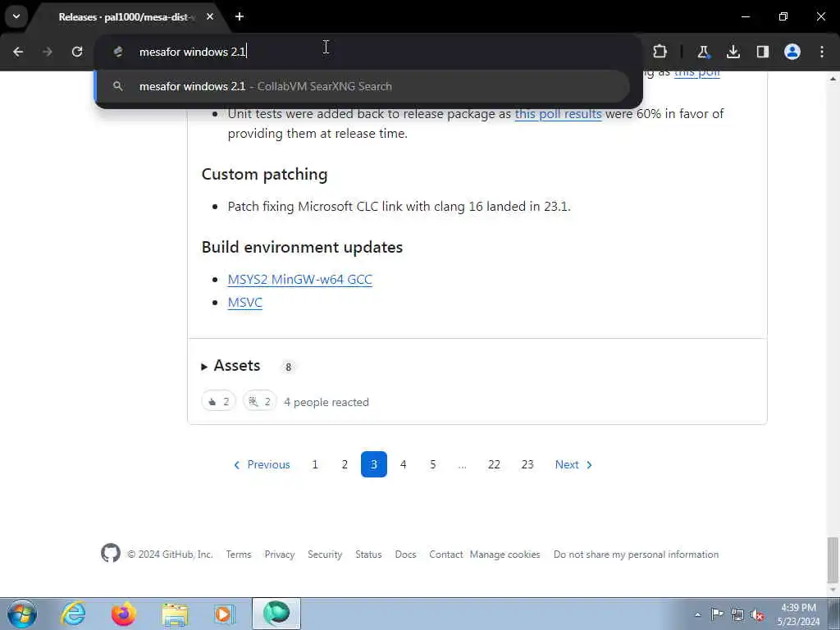Click the '4 people reacted' text

pyautogui.click(x=326, y=402)
